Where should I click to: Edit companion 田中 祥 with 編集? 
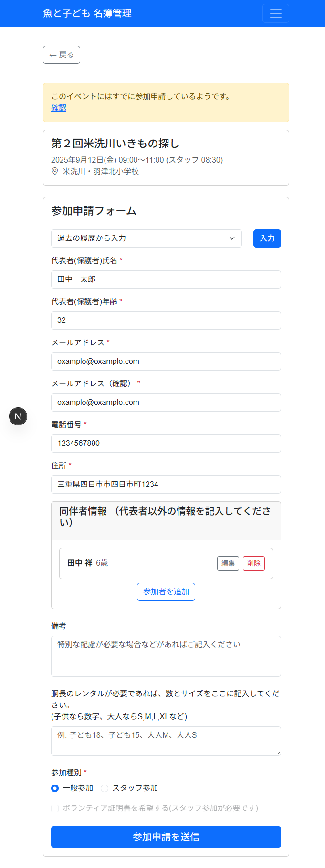coord(228,563)
